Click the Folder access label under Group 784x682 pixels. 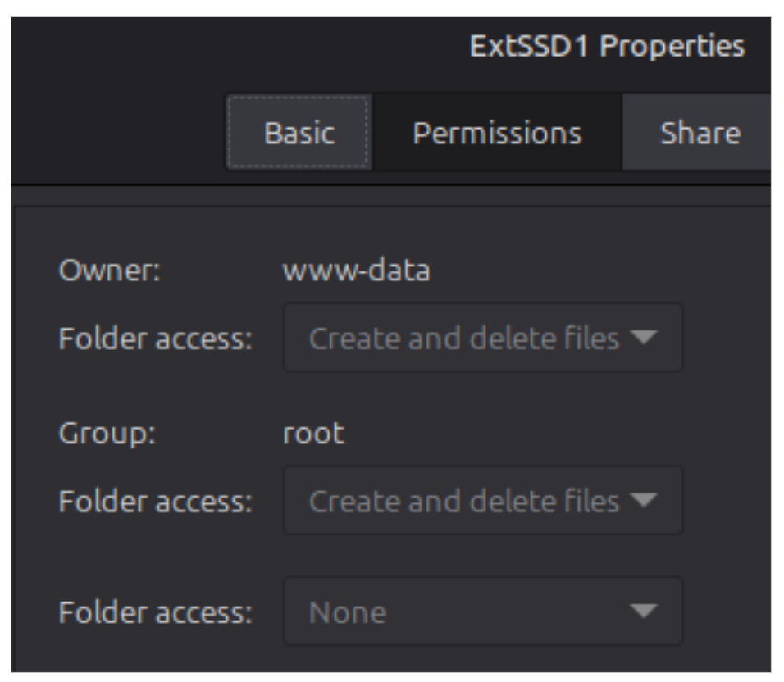tap(154, 501)
